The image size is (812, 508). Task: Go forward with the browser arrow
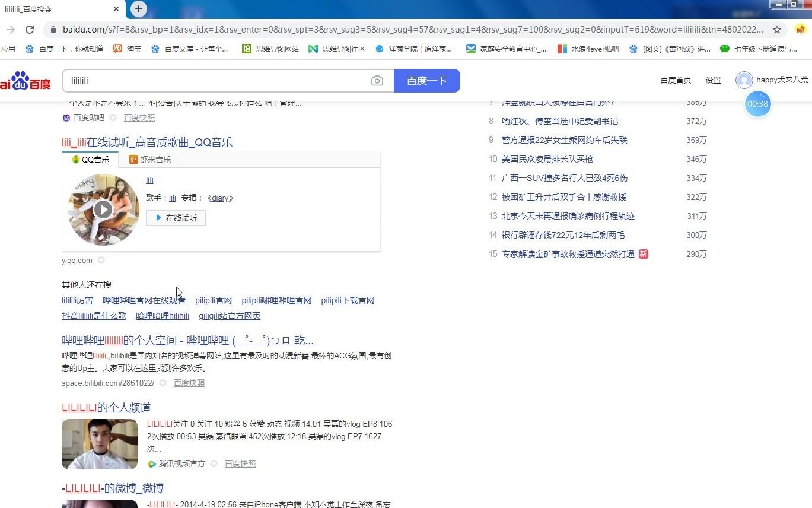point(11,30)
